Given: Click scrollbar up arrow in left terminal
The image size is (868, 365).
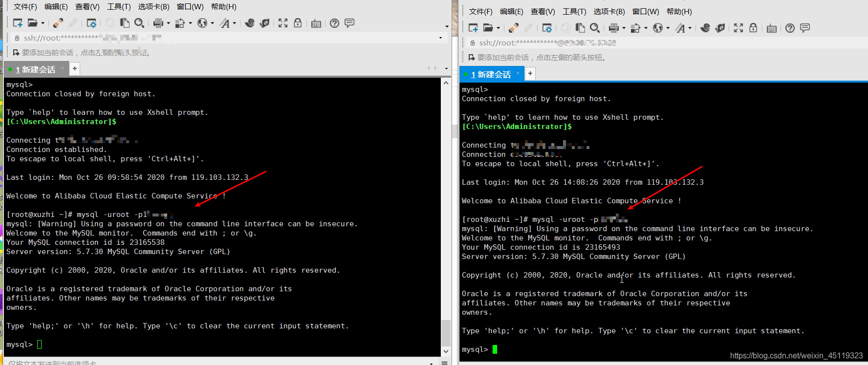Looking at the screenshot, I should [x=446, y=83].
